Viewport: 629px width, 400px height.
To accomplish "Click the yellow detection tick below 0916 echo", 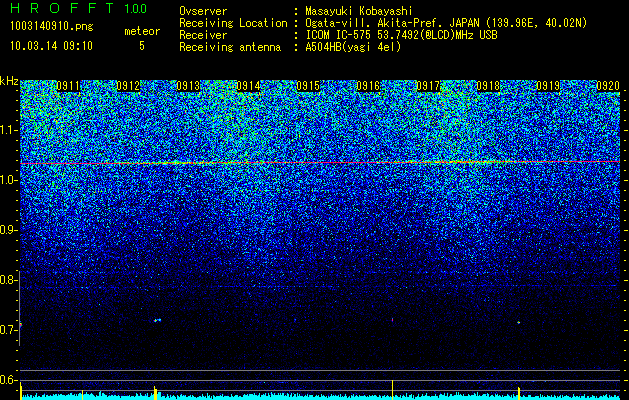I will coord(392,390).
